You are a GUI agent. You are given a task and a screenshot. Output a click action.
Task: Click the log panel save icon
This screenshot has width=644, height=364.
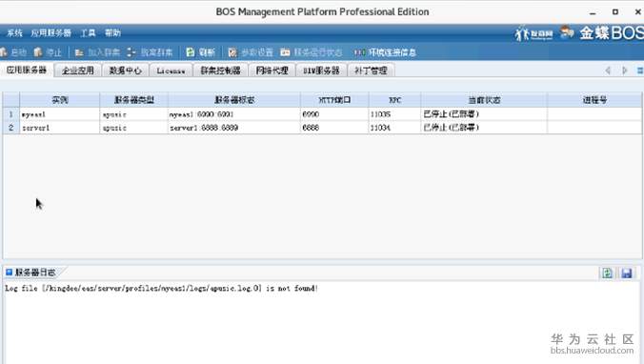pos(626,273)
